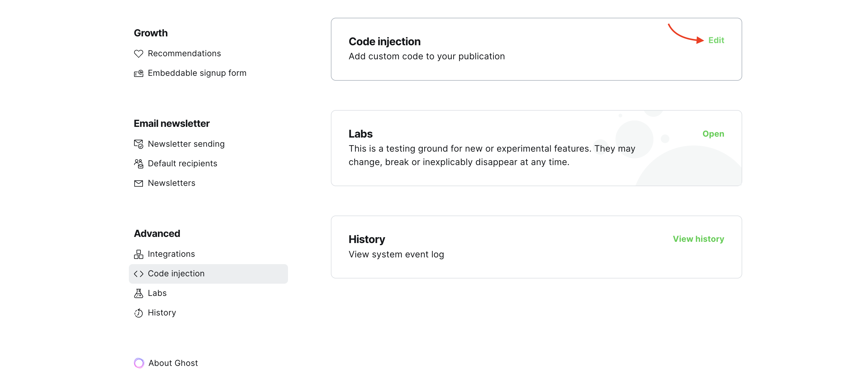Click the Embeddable signup form icon

[138, 73]
